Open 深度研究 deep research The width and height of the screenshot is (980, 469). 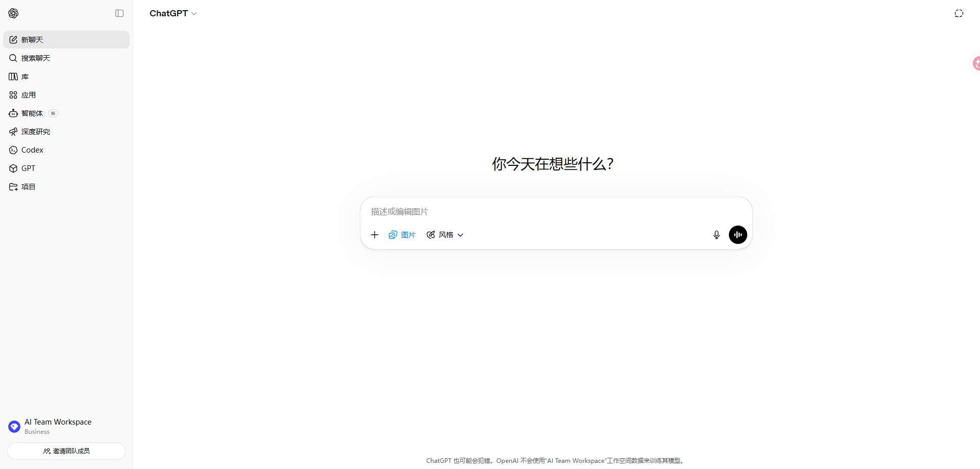(66, 132)
